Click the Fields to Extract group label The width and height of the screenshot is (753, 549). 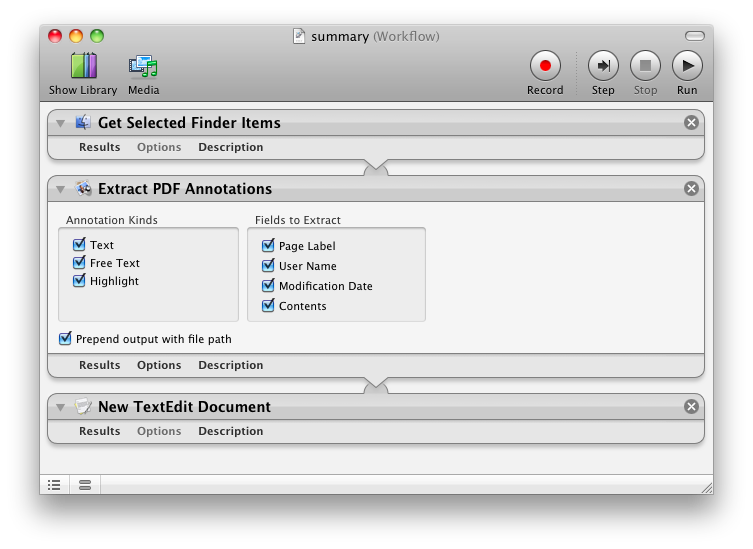click(298, 220)
